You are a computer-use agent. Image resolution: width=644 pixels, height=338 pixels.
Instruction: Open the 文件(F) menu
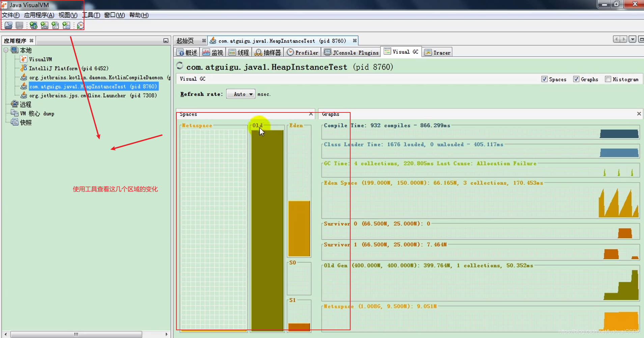(x=11, y=15)
